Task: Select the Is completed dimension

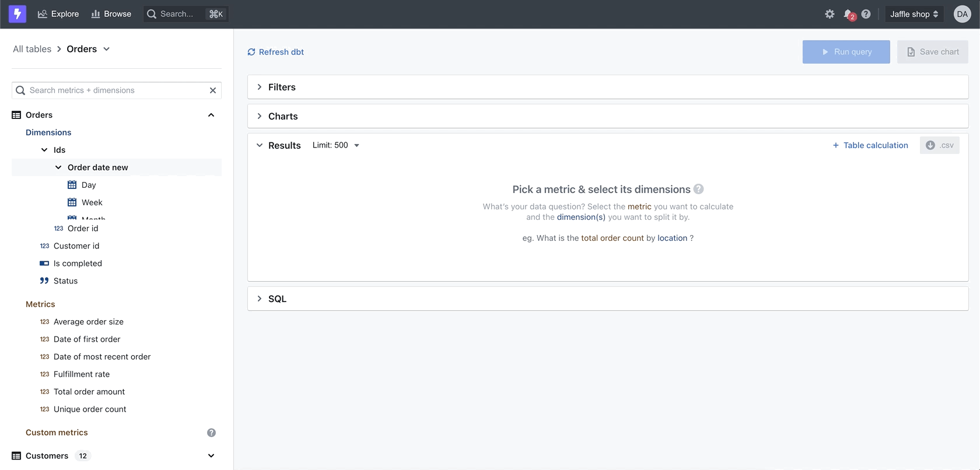Action: [x=78, y=264]
